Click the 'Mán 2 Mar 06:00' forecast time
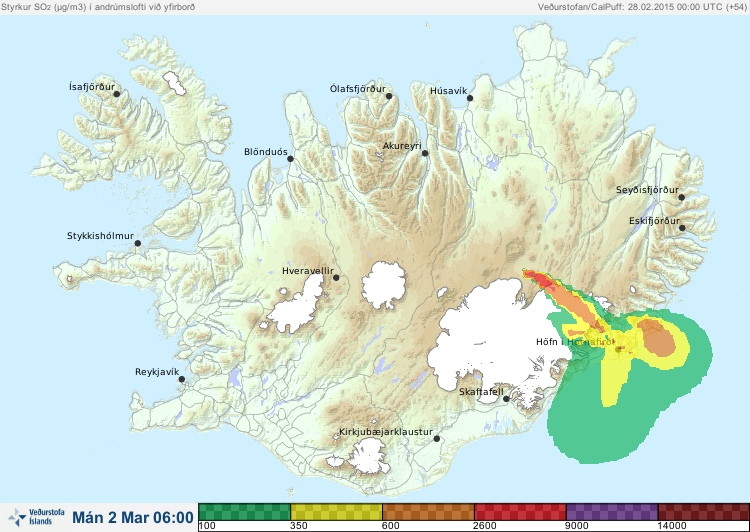 click(133, 517)
